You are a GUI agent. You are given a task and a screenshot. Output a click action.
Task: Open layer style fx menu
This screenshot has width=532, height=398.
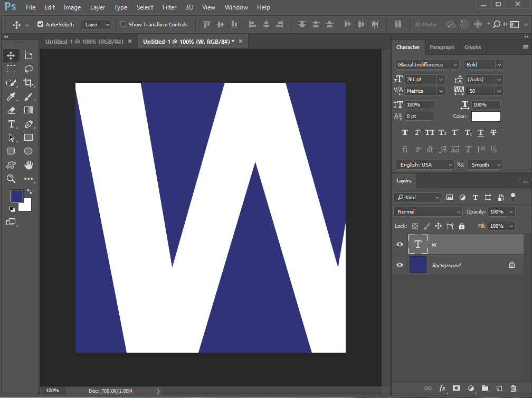[442, 389]
